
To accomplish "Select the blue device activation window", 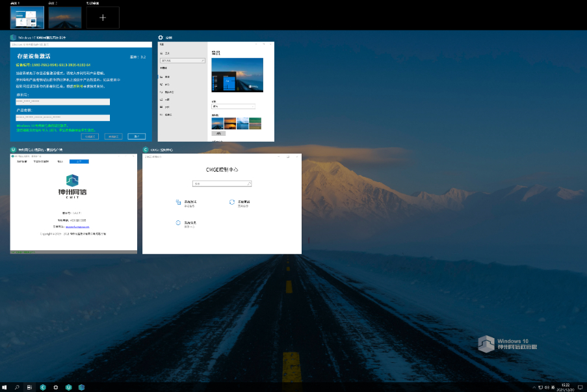I will [x=81, y=91].
